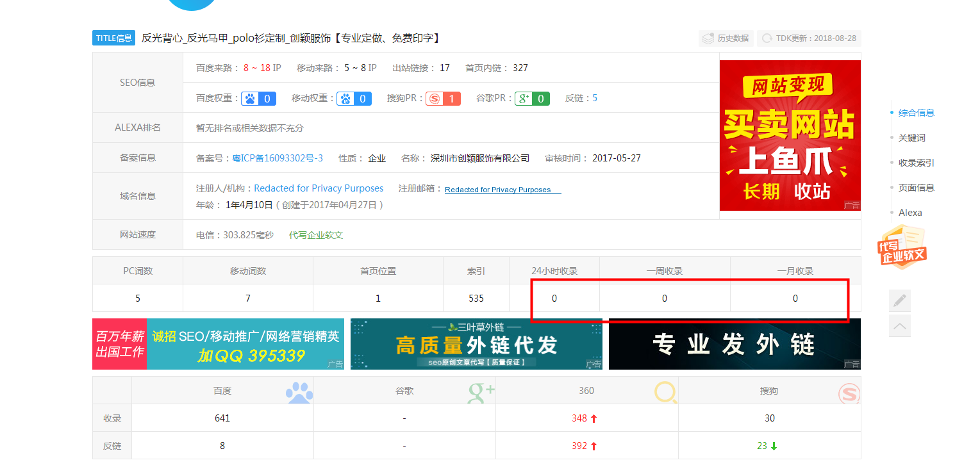This screenshot has height=467, width=980.
Task: Click the Baidu weight paw badge
Action: pos(259,99)
